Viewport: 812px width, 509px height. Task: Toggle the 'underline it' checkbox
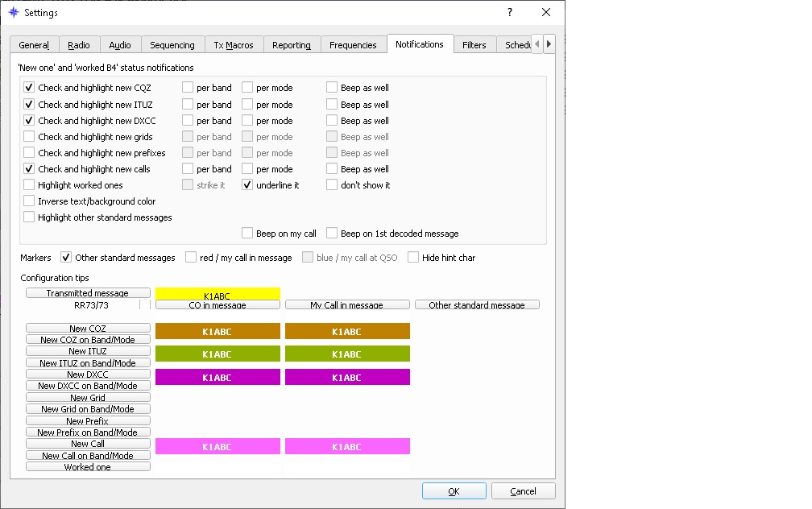point(248,185)
